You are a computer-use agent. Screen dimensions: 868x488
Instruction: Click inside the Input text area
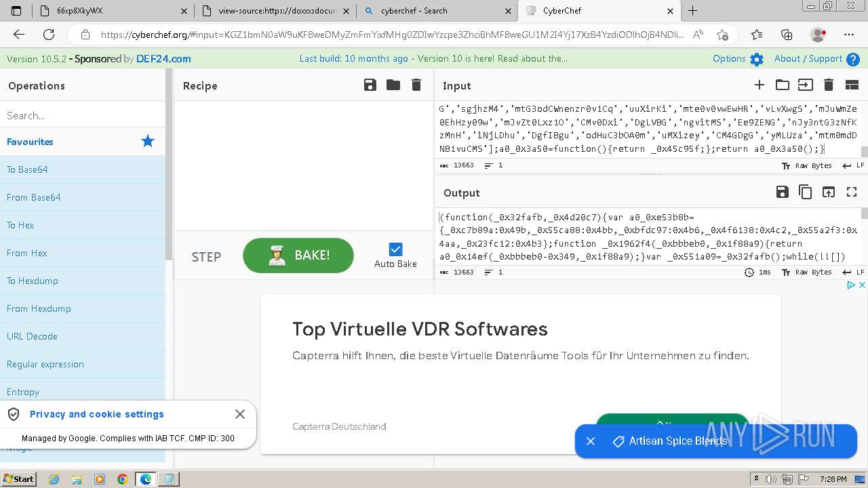pos(648,129)
